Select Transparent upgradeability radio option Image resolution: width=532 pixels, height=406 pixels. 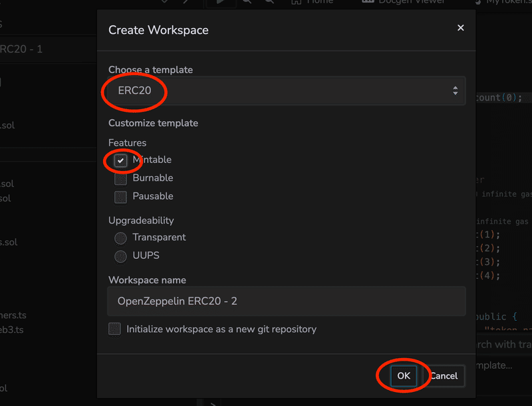click(120, 238)
